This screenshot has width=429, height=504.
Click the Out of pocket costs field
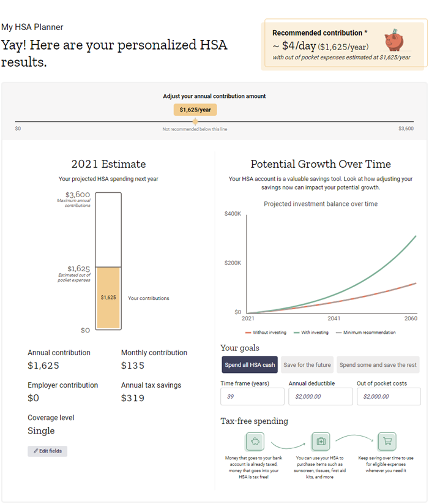coord(389,396)
